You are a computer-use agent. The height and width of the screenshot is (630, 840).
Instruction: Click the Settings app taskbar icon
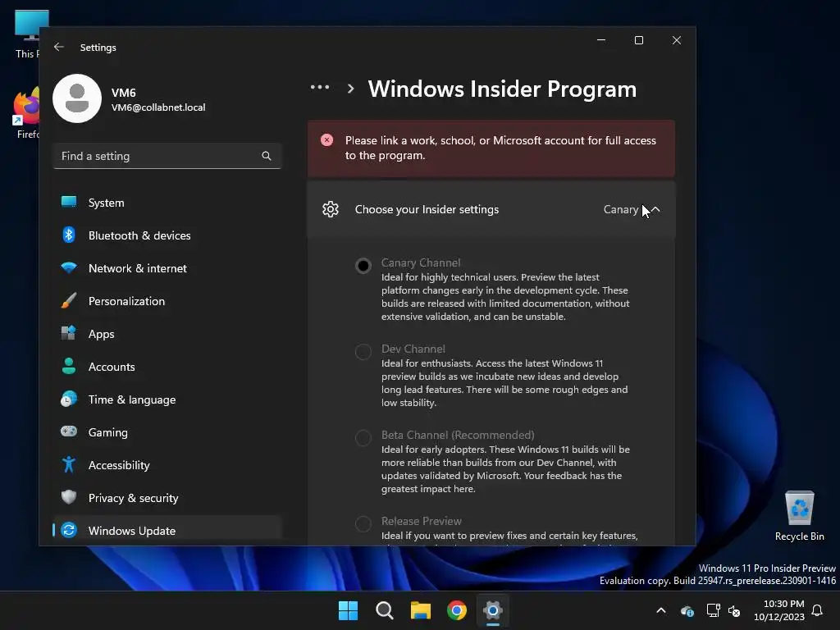tap(492, 610)
